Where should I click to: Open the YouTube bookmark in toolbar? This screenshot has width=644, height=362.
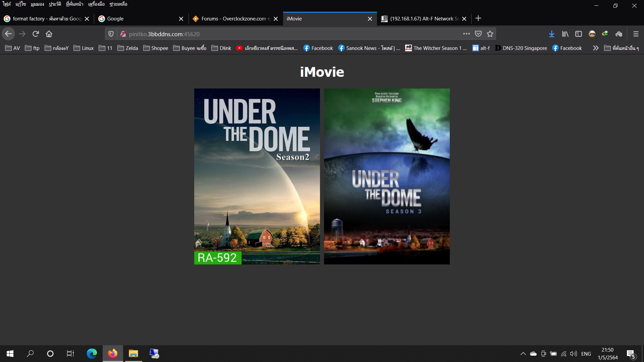click(267, 48)
